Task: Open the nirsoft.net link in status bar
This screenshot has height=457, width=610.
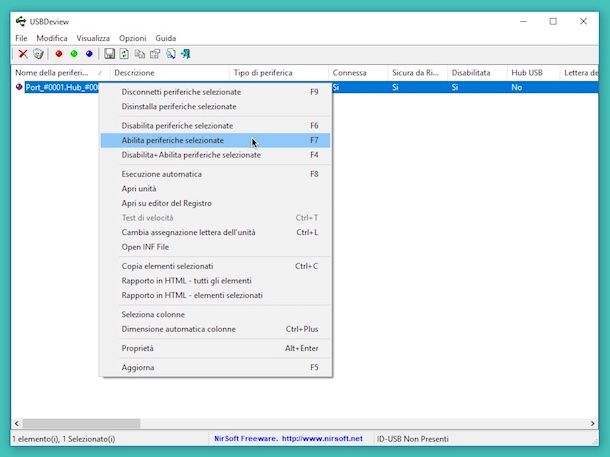Action: pyautogui.click(x=322, y=439)
